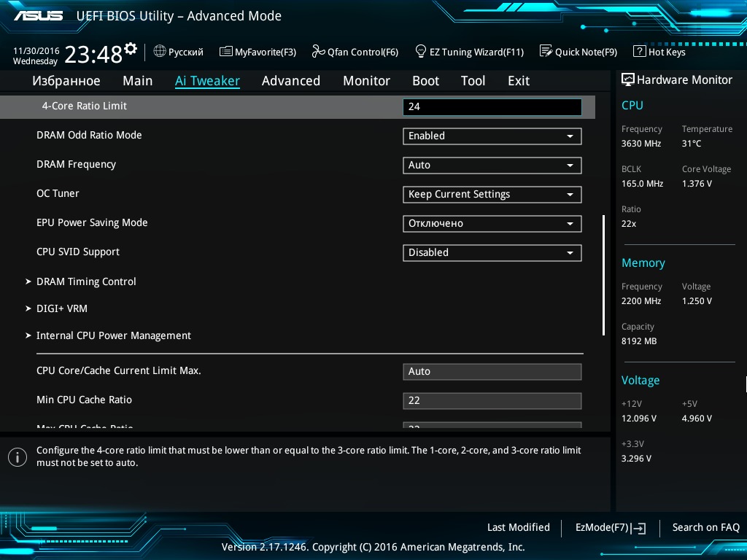Click the +12V reading 12.096 V
The image size is (747, 560).
639,419
